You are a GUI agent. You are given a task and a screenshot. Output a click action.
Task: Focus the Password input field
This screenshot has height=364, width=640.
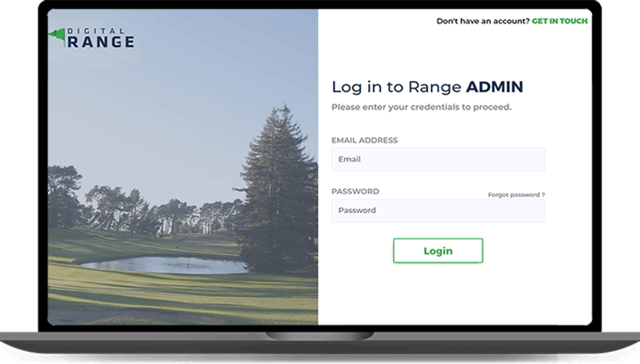438,210
